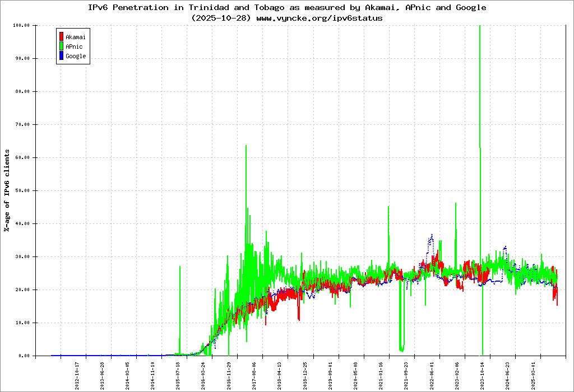The height and width of the screenshot is (392, 574).
Task: Click the blue Google legend swatch
Action: tap(61, 56)
